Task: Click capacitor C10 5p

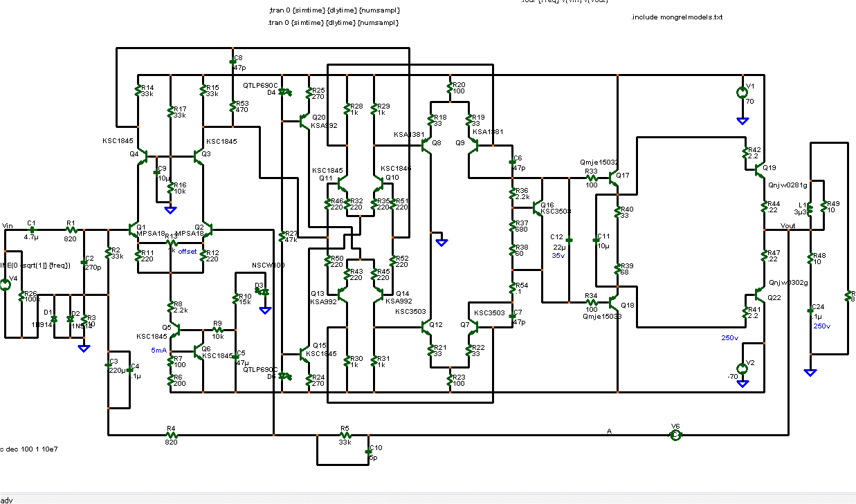Action: (368, 451)
